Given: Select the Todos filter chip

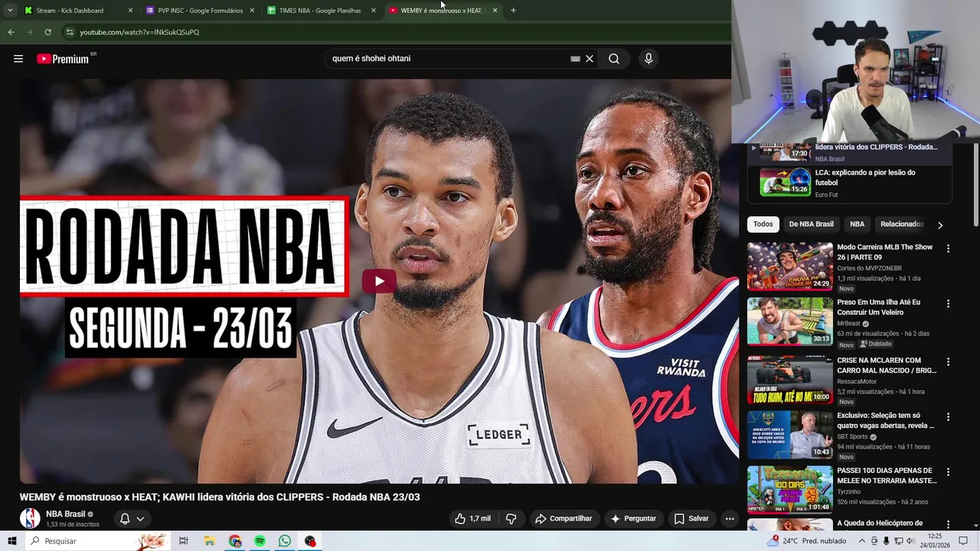Looking at the screenshot, I should pyautogui.click(x=763, y=223).
